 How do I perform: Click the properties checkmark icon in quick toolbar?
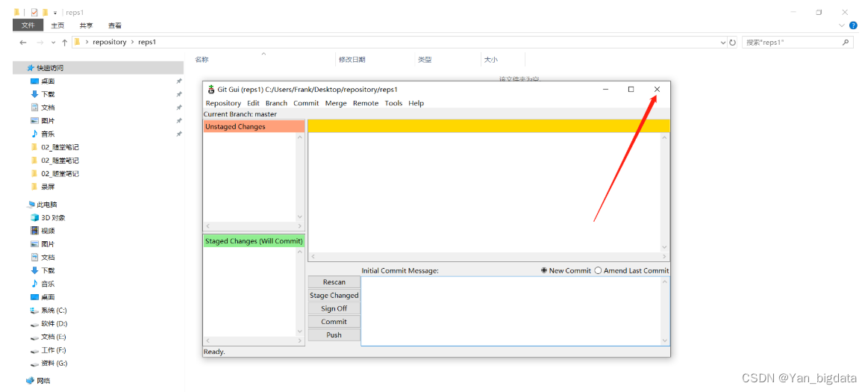click(34, 12)
